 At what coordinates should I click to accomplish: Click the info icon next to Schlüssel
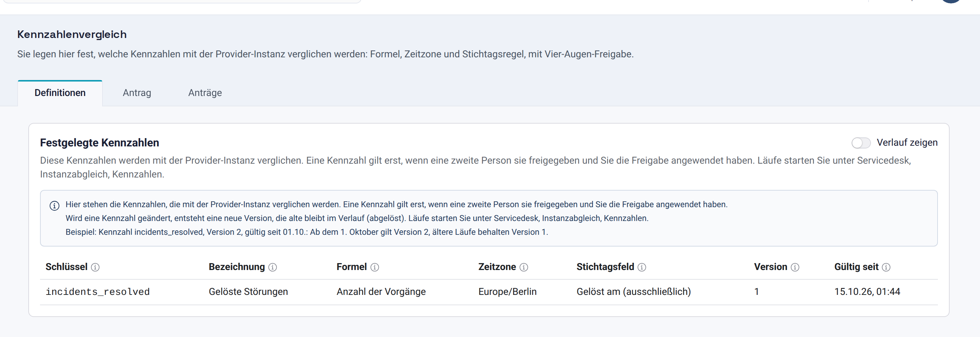pos(95,267)
